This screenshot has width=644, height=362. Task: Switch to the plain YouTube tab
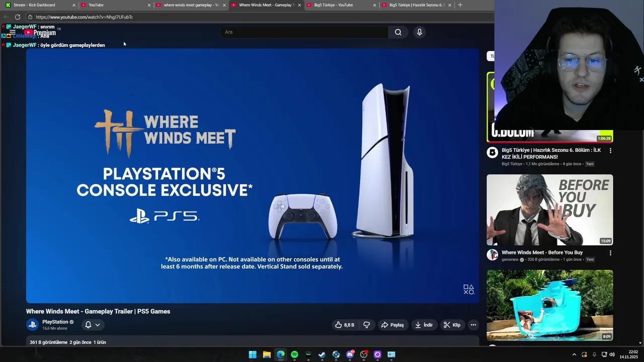click(x=115, y=5)
